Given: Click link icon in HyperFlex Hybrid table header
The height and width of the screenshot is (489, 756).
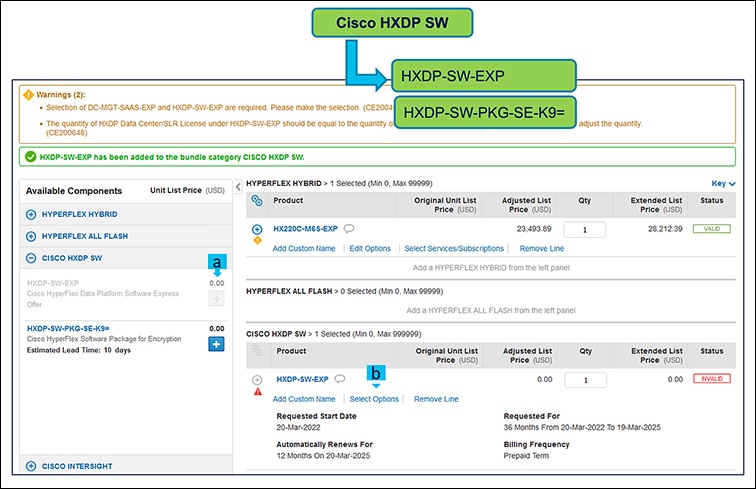Looking at the screenshot, I should [257, 201].
